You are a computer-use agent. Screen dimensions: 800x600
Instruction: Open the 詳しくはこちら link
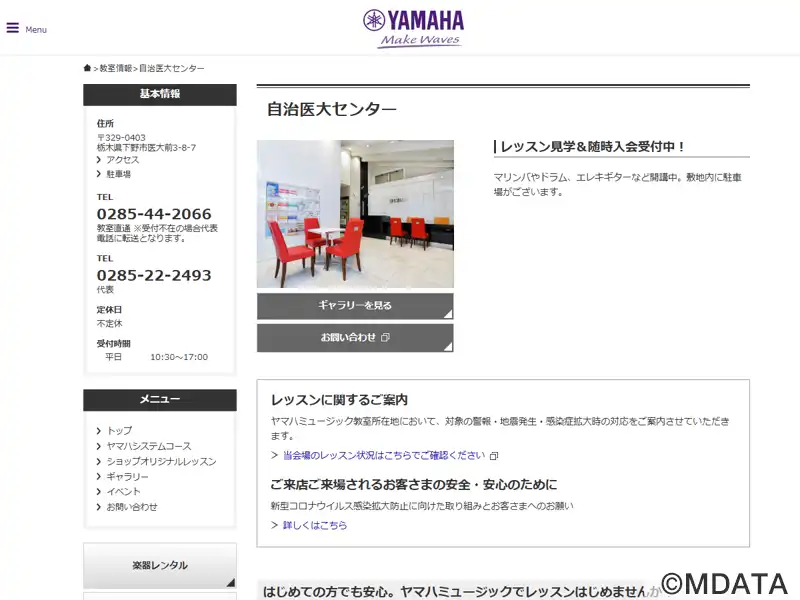(315, 525)
